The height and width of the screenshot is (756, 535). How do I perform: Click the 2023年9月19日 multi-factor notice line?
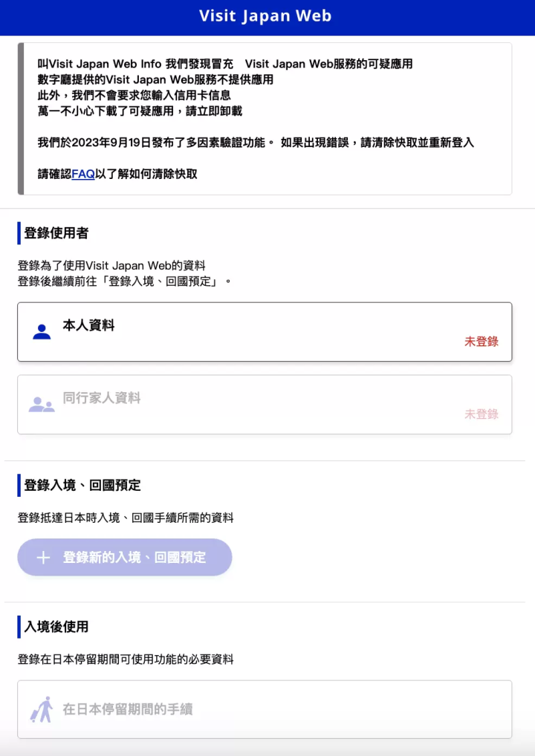(256, 142)
